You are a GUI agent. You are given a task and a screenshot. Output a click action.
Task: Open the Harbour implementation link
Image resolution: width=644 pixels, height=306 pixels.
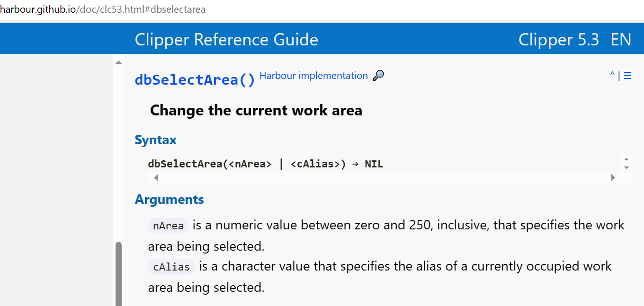pos(313,76)
